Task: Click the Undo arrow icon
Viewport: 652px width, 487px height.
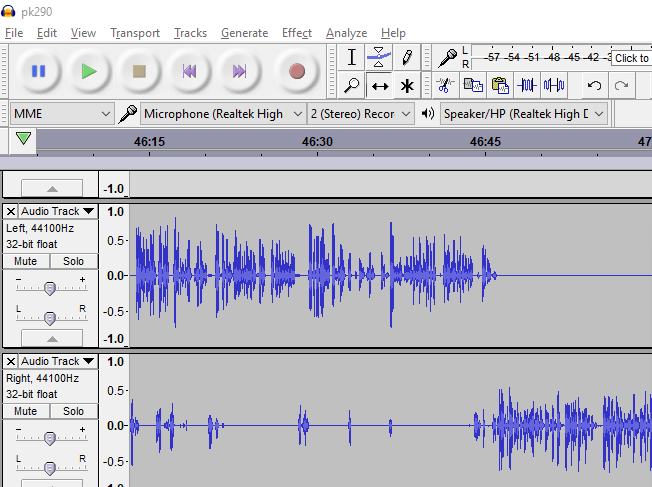Action: tap(594, 85)
